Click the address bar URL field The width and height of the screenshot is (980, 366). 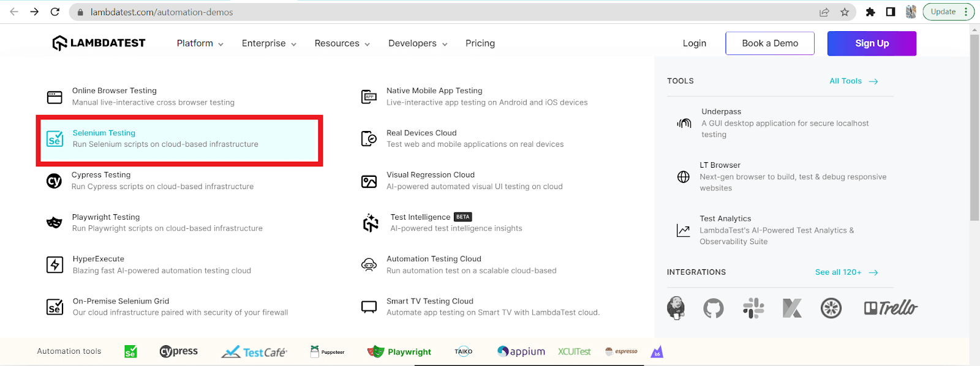pyautogui.click(x=429, y=12)
